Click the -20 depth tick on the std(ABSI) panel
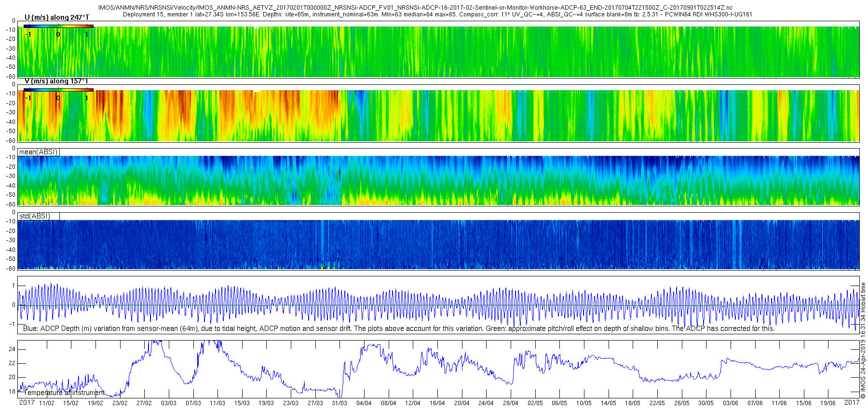The width and height of the screenshot is (868, 410). (x=11, y=231)
